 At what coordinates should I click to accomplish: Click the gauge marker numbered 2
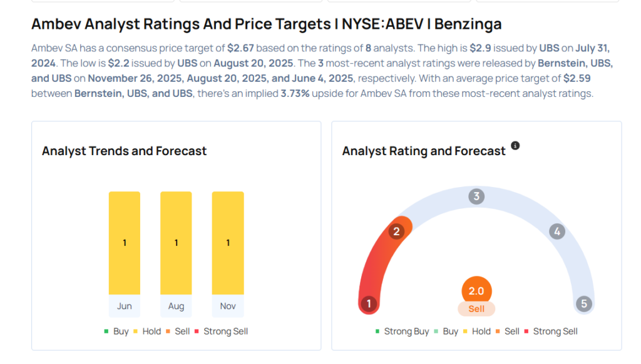tap(396, 232)
